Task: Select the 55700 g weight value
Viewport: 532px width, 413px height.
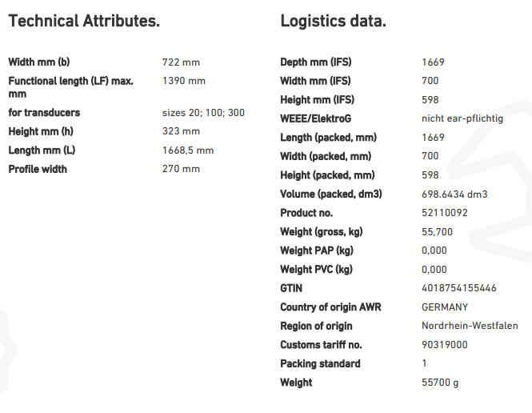Action: coord(440,383)
